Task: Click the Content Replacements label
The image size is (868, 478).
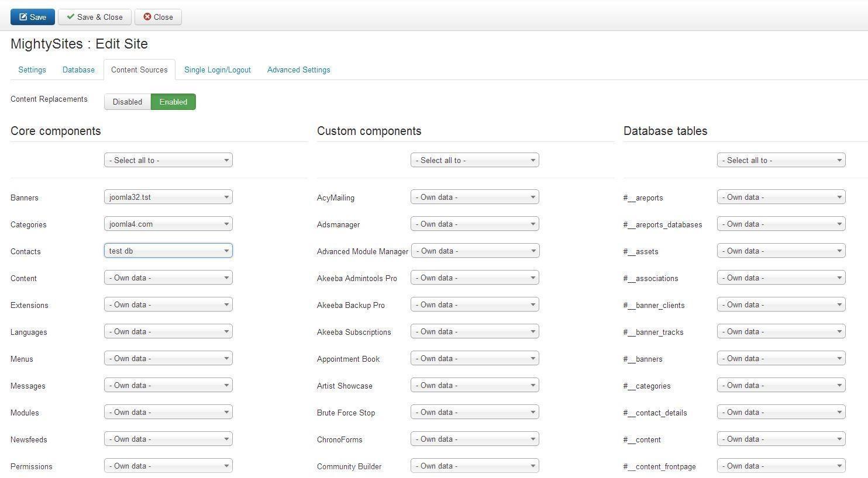Action: pyautogui.click(x=49, y=99)
